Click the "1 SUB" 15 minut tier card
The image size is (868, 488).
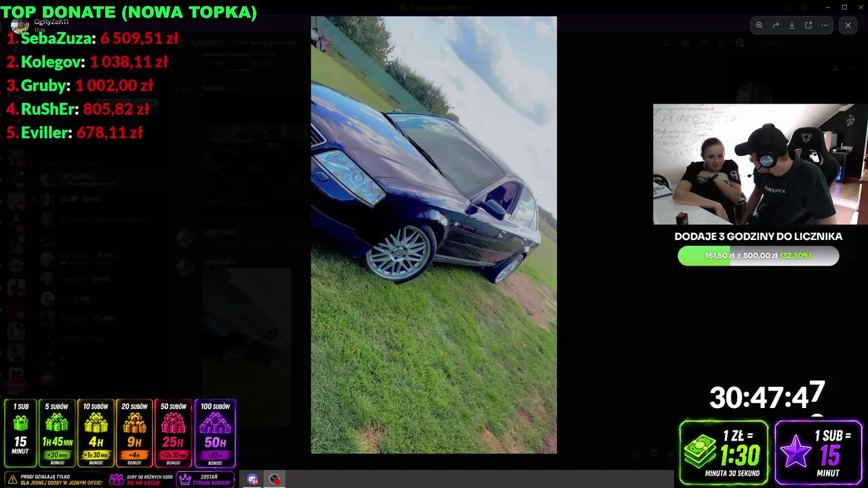coord(20,433)
